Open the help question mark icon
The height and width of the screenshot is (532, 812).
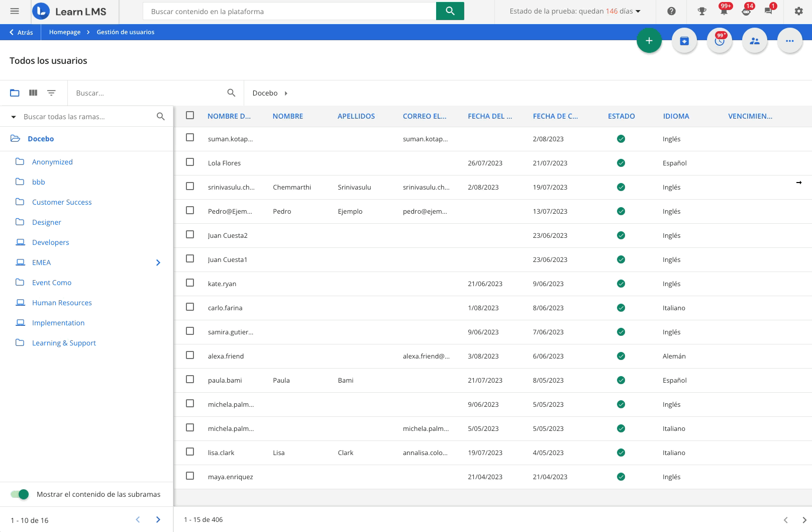pyautogui.click(x=671, y=11)
